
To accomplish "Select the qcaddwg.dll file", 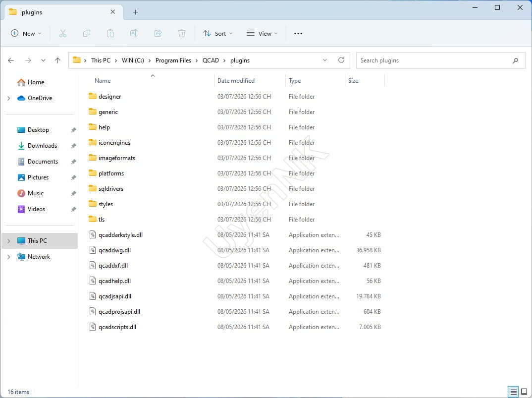I will 115,250.
